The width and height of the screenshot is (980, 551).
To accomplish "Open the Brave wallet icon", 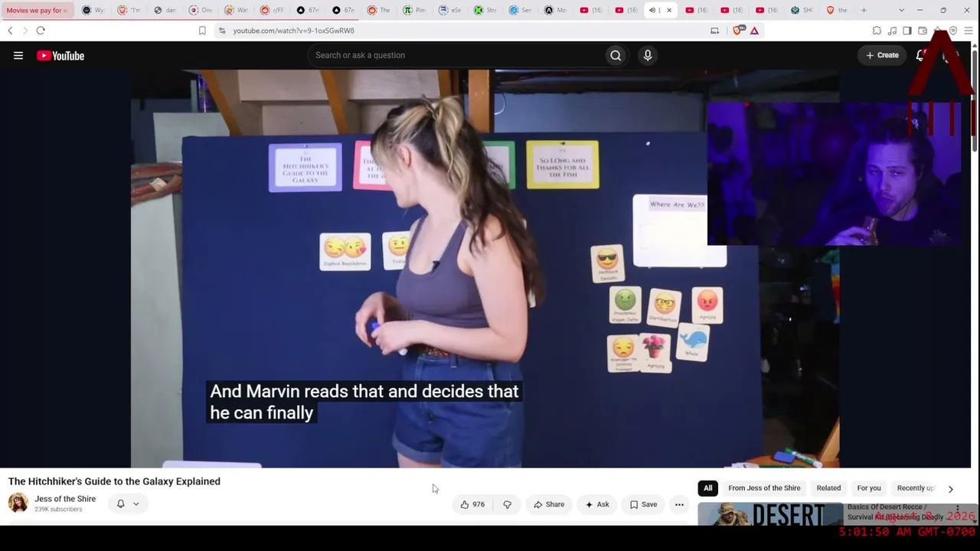I will (x=923, y=31).
